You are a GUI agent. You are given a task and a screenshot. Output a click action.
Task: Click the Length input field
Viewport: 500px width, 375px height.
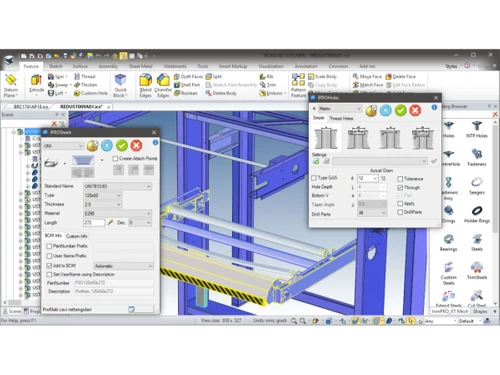(94, 222)
